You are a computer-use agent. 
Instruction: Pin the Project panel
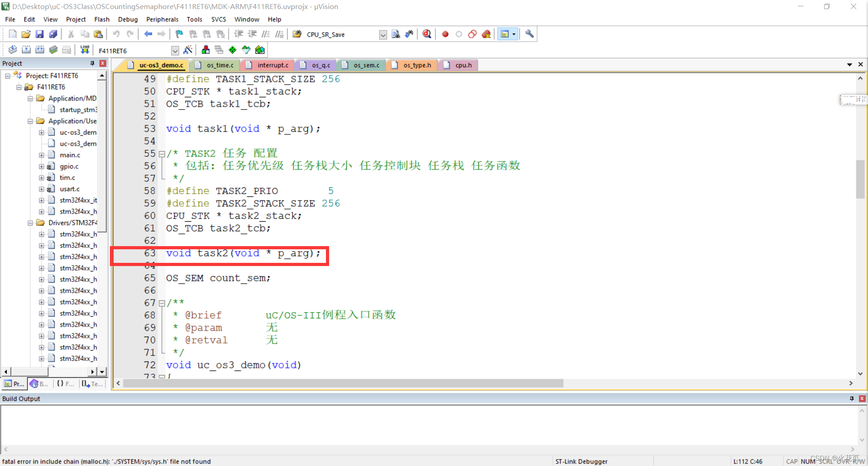tap(92, 63)
